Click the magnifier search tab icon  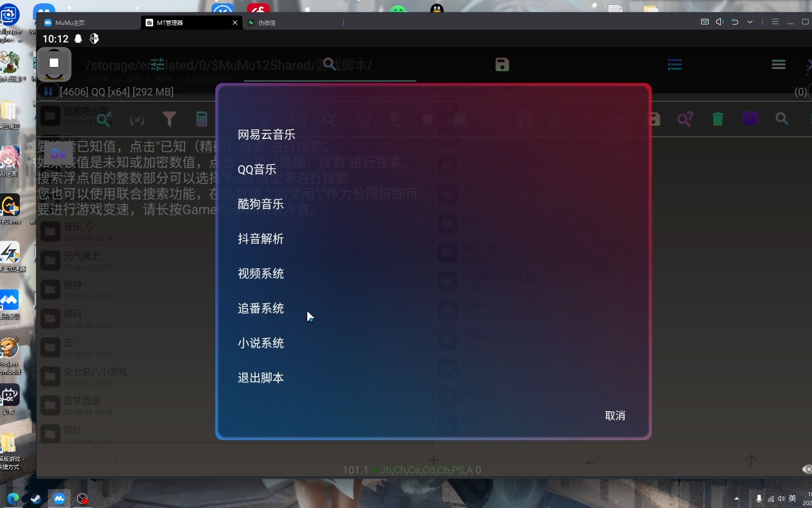pos(330,64)
